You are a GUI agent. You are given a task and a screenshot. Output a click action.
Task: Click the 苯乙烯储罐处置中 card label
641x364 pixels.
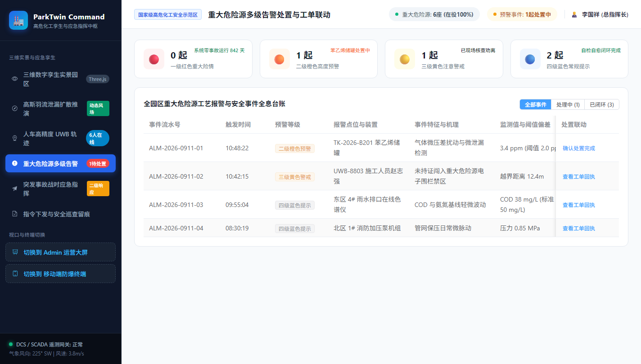pyautogui.click(x=350, y=50)
